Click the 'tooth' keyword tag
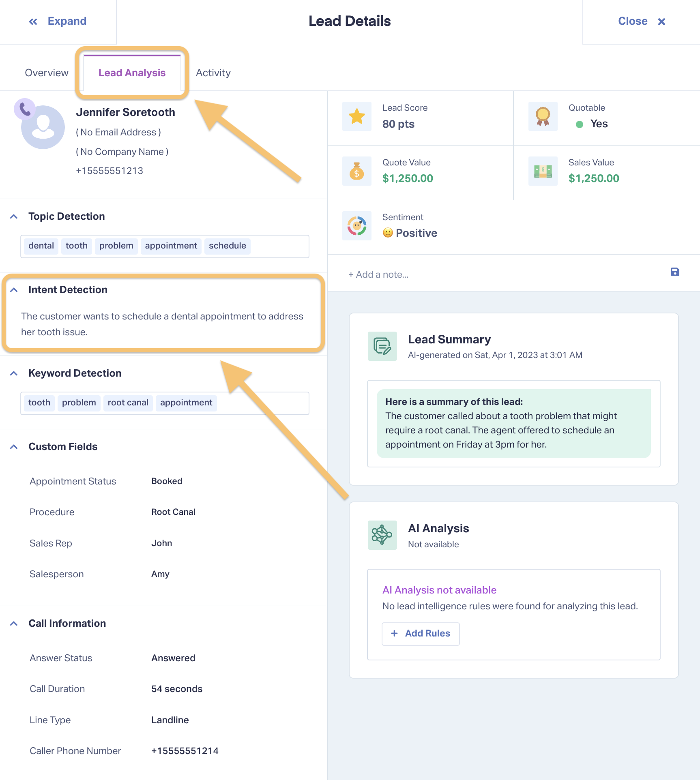The image size is (700, 780). (39, 403)
